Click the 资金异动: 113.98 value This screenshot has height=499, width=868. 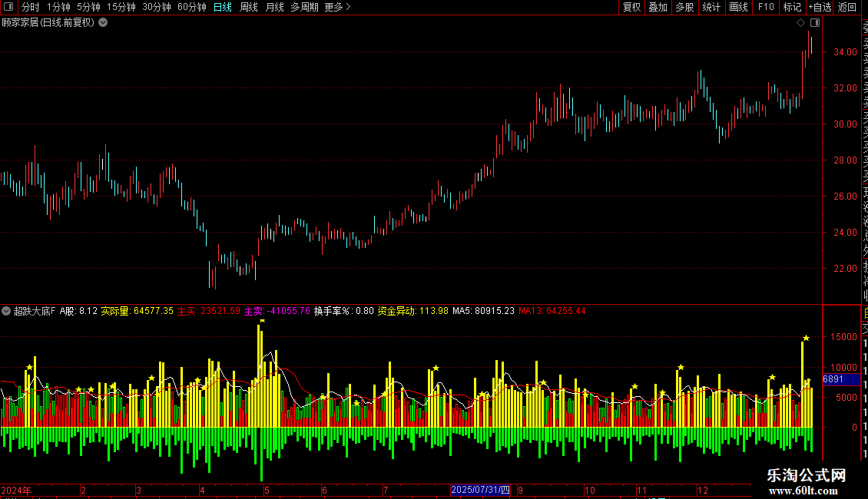[413, 311]
